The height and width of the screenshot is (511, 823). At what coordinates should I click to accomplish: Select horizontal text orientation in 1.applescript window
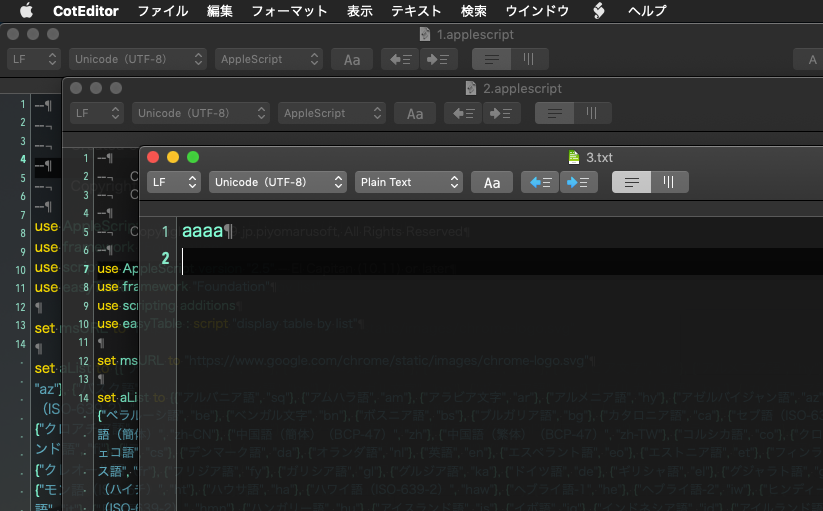click(491, 59)
